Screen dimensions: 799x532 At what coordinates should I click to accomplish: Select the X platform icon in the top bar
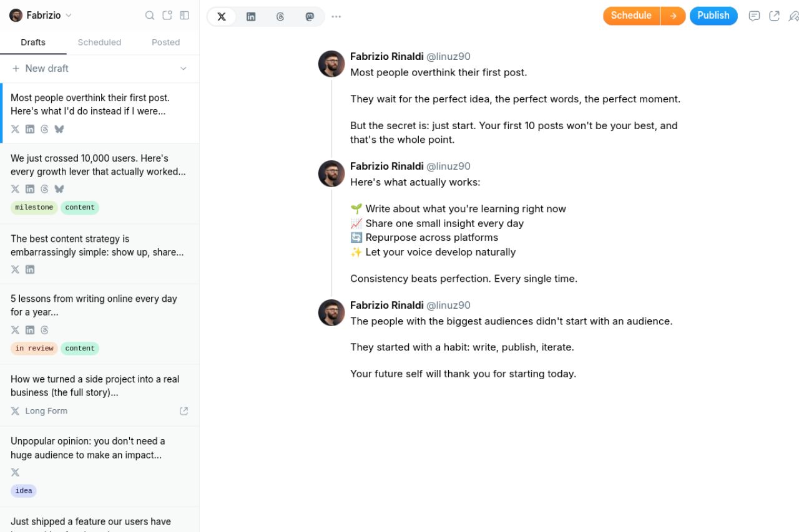(x=222, y=17)
